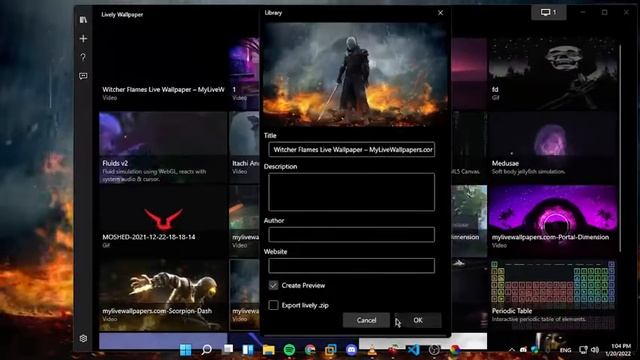Open the Widgets taskbar icon
Image resolution: width=640 pixels, height=360 pixels.
tap(248, 349)
